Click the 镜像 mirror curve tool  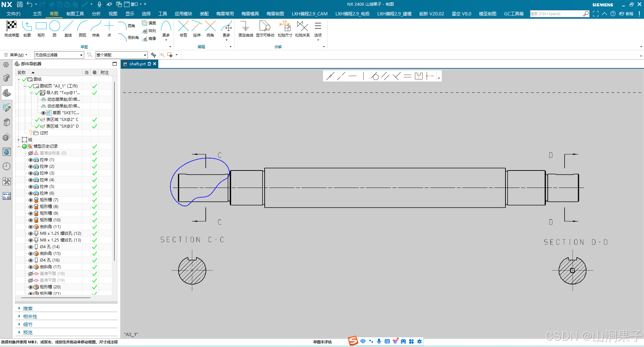pos(149,39)
